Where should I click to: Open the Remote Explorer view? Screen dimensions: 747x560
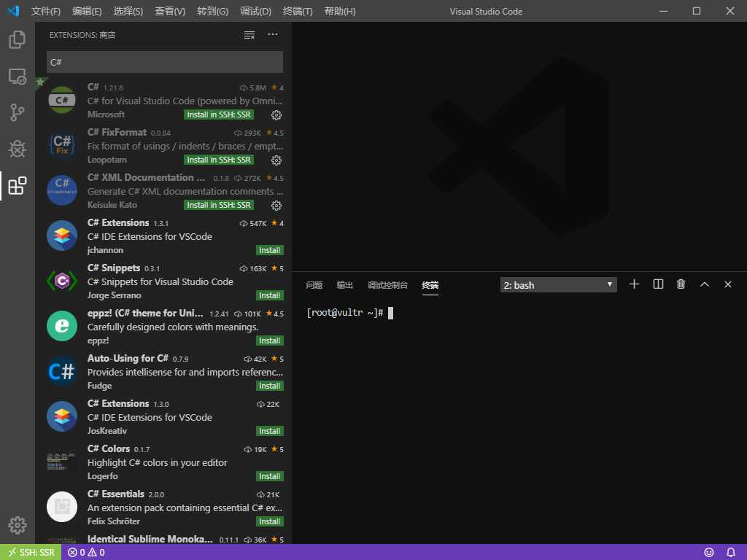(x=18, y=76)
